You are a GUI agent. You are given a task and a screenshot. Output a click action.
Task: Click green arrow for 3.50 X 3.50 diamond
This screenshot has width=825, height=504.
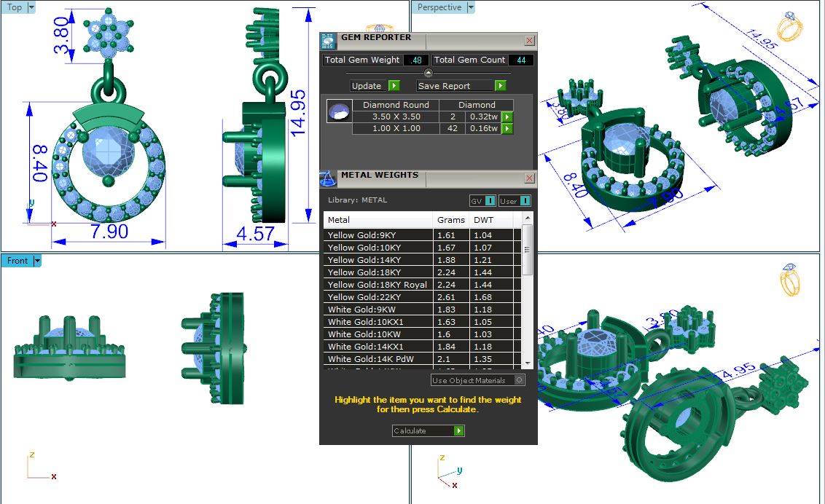pos(508,117)
